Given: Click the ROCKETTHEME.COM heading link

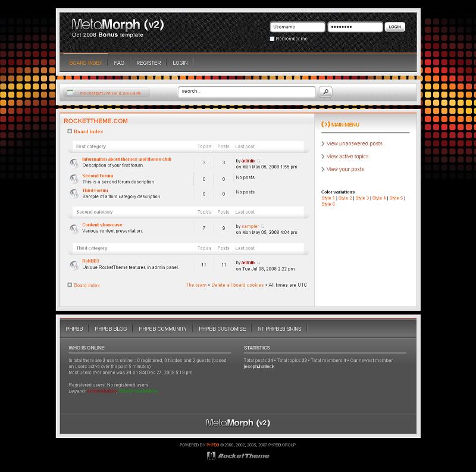Looking at the screenshot, I should tap(96, 121).
